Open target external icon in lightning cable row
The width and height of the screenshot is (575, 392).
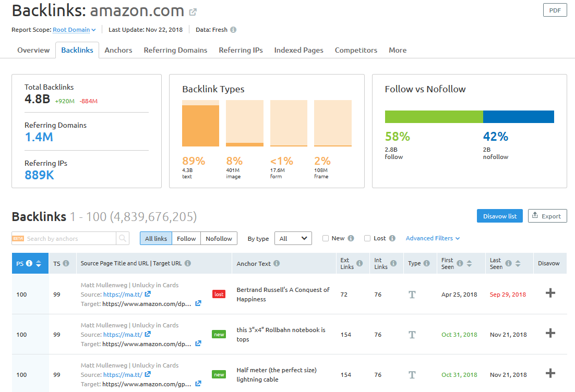coord(198,384)
